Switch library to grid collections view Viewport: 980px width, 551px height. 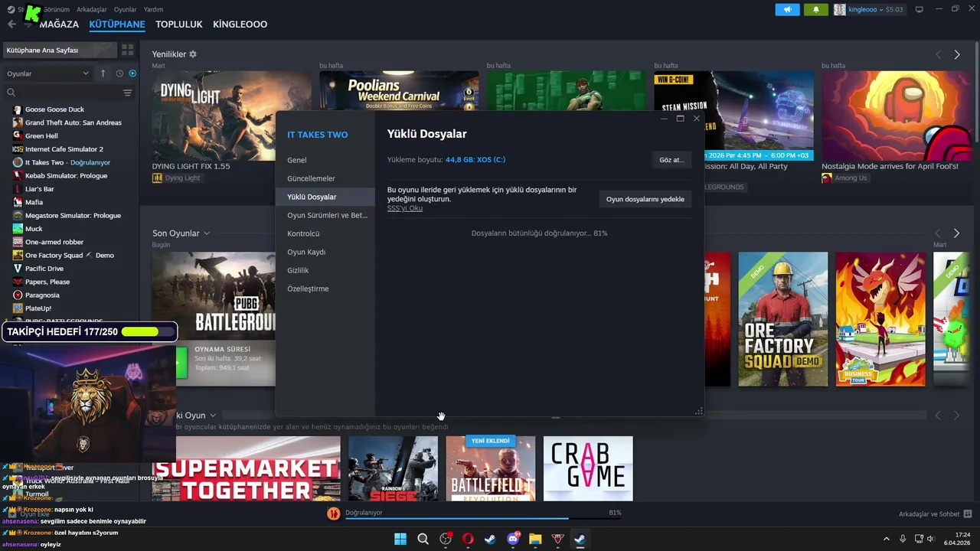pyautogui.click(x=127, y=50)
